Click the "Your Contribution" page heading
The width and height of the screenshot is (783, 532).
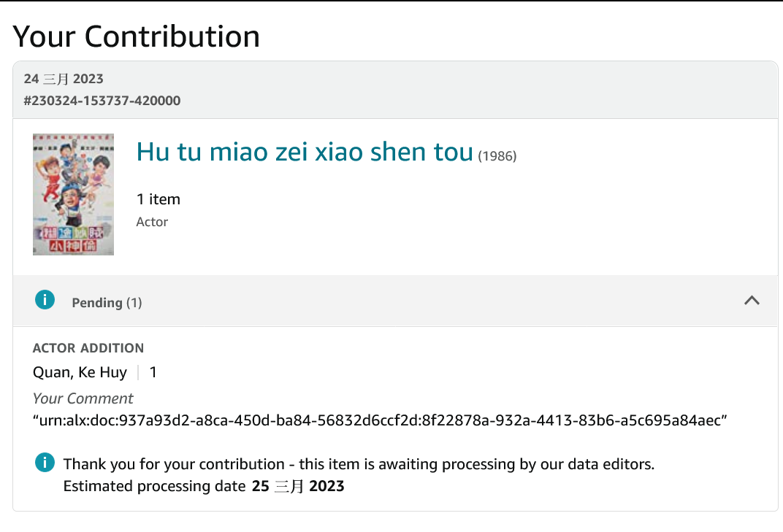(137, 36)
